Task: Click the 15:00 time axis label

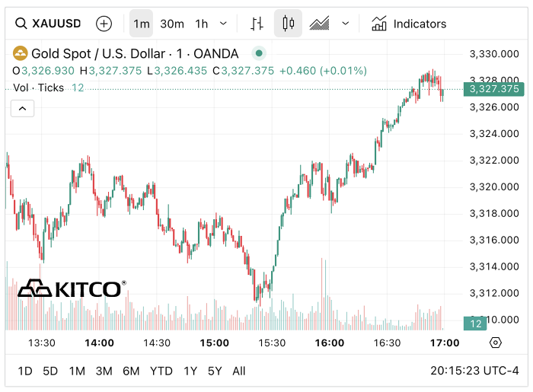Action: 215,343
